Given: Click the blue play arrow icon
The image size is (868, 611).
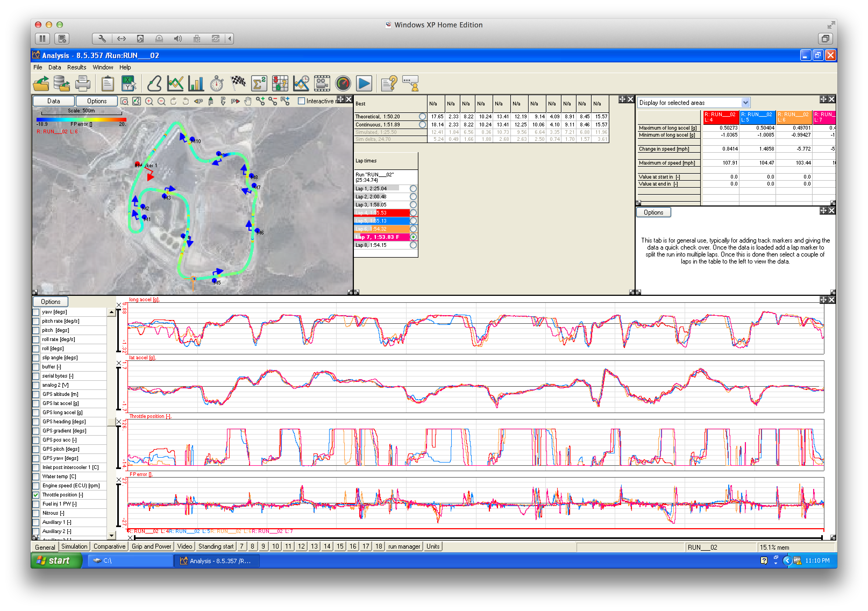Looking at the screenshot, I should (364, 83).
